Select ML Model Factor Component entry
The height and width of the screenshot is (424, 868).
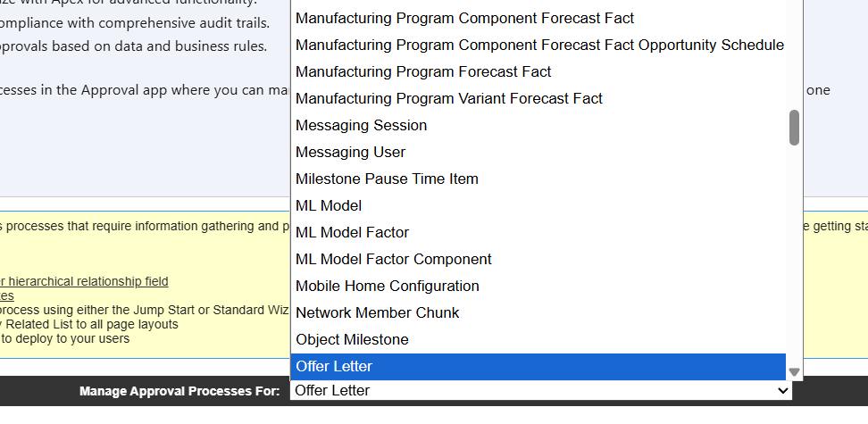(394, 259)
